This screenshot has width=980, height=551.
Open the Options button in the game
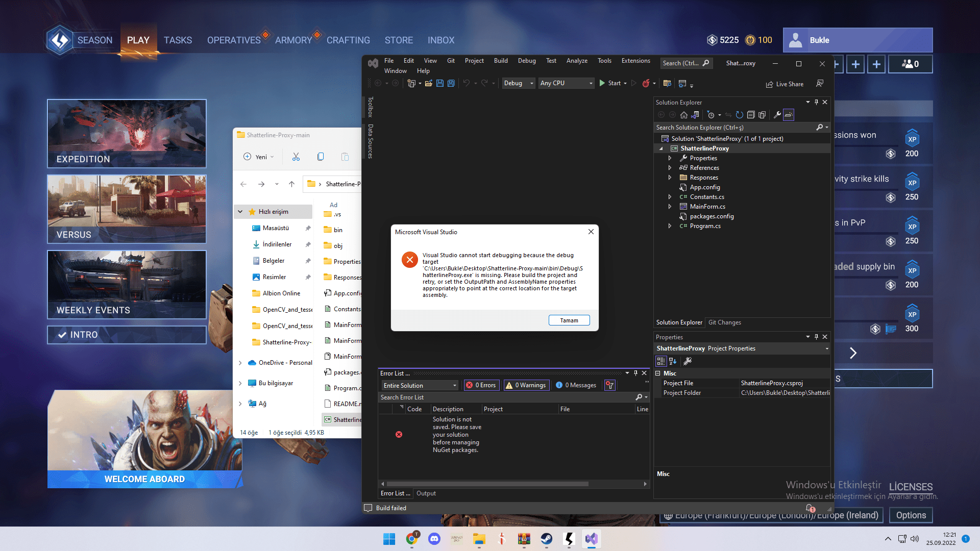[911, 515]
